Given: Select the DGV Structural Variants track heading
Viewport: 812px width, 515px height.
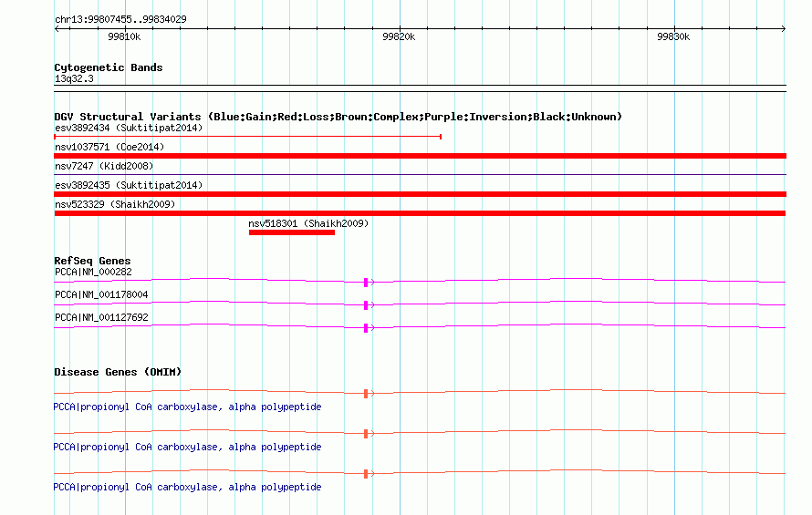Looking at the screenshot, I should coord(338,117).
